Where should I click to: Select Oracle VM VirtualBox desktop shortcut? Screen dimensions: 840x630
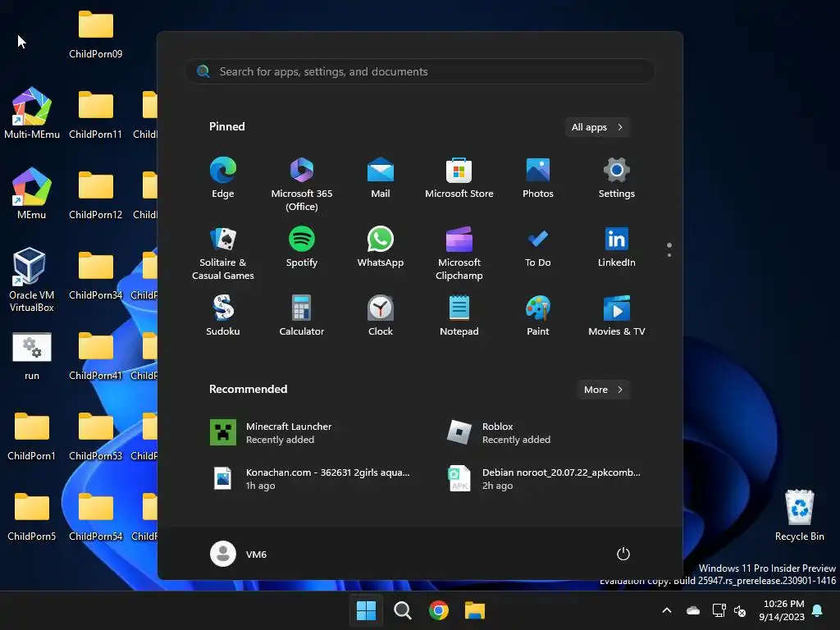pyautogui.click(x=32, y=280)
